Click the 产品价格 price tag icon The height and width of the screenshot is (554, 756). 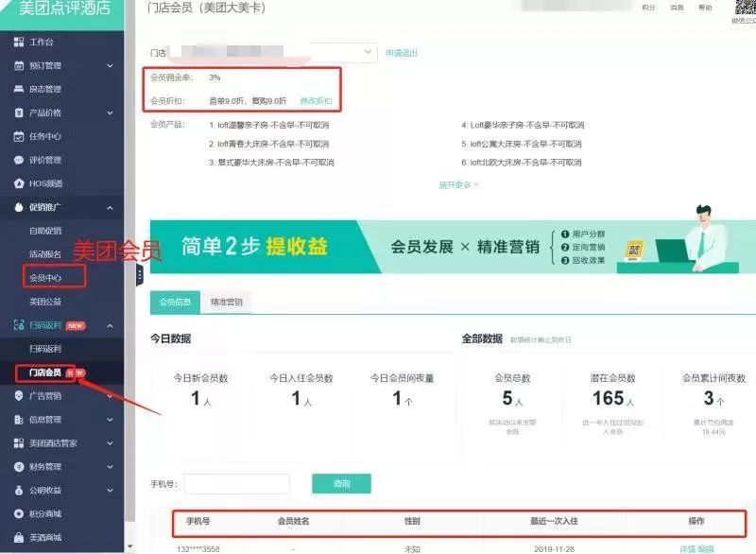pos(19,113)
